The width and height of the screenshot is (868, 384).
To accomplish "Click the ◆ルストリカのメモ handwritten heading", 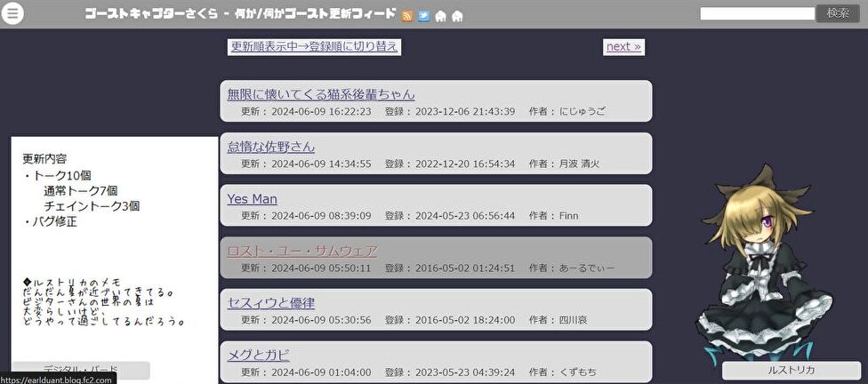I will pyautogui.click(x=72, y=282).
